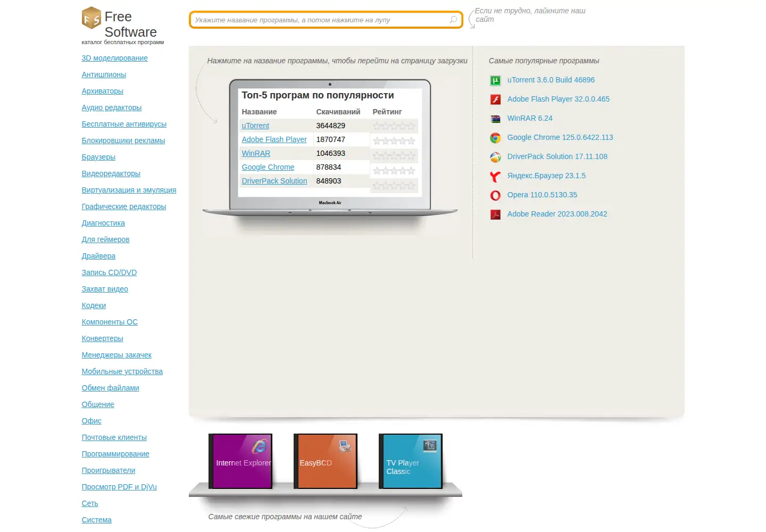Click the magnifier icon in search field
The image size is (766, 532).
(x=453, y=20)
